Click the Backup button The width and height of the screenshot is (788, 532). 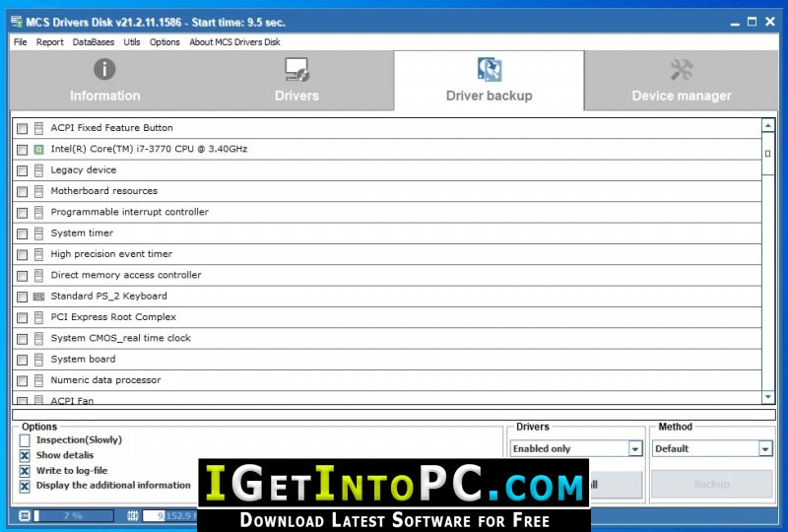[x=711, y=484]
